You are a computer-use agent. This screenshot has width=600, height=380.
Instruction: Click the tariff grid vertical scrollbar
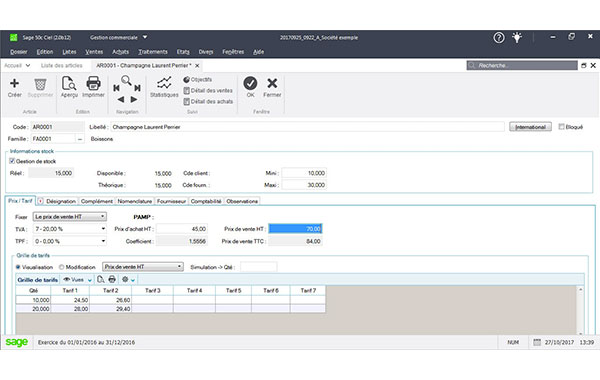click(x=580, y=310)
